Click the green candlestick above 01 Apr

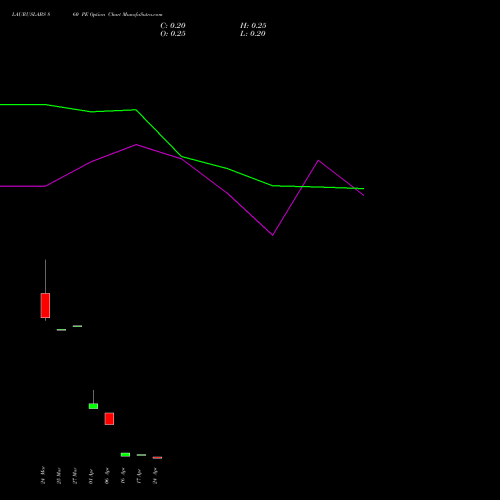click(93, 406)
